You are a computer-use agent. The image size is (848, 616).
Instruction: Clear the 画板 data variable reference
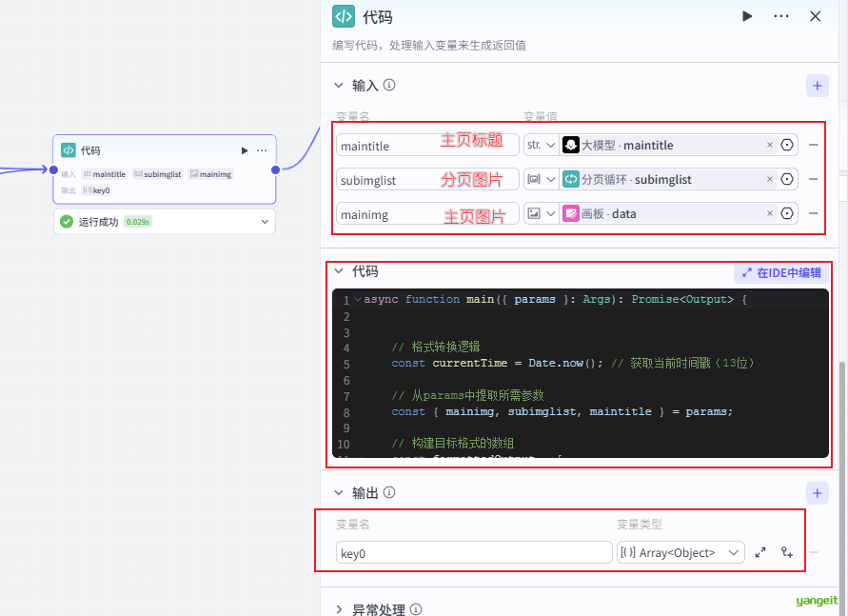[770, 213]
